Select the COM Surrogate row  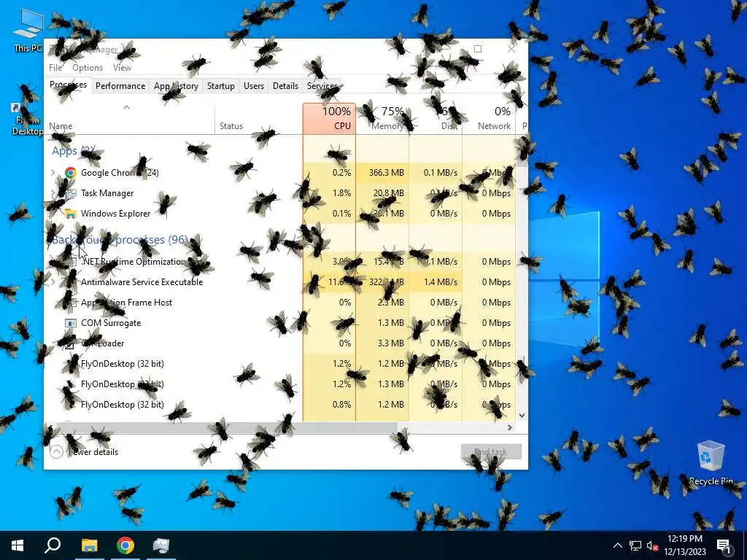point(280,323)
